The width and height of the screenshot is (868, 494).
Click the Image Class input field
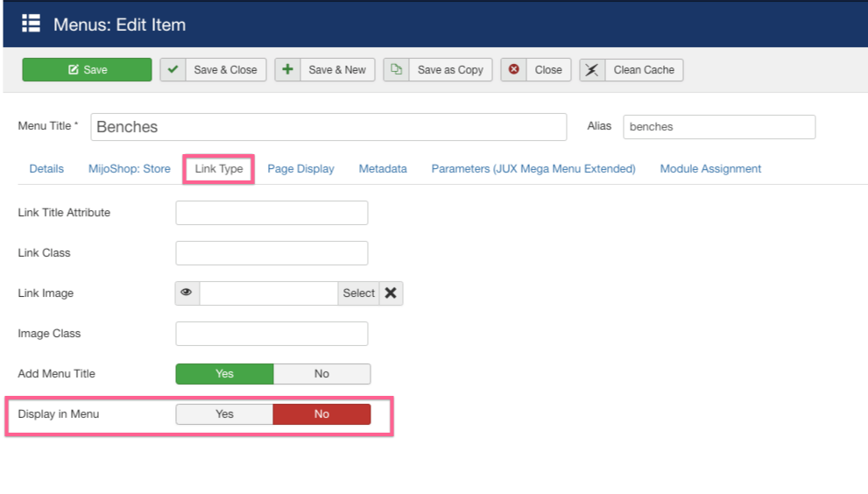(272, 334)
